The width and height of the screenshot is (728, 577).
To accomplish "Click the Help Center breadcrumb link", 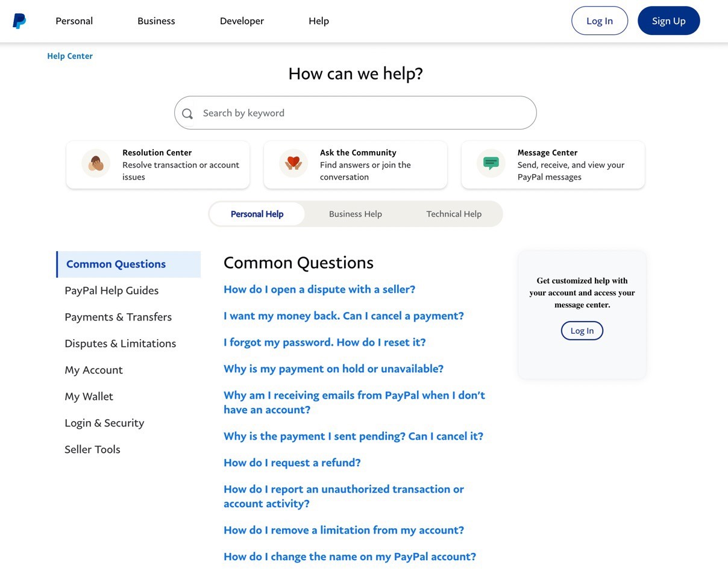I will [69, 55].
